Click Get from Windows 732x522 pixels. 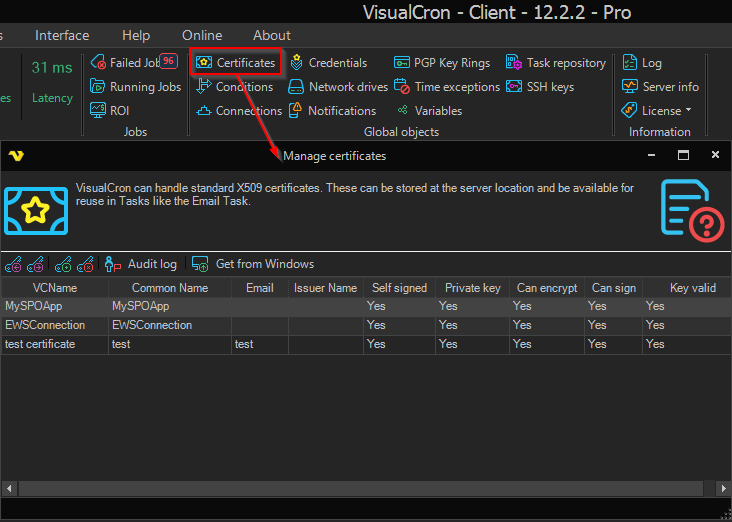(x=253, y=264)
